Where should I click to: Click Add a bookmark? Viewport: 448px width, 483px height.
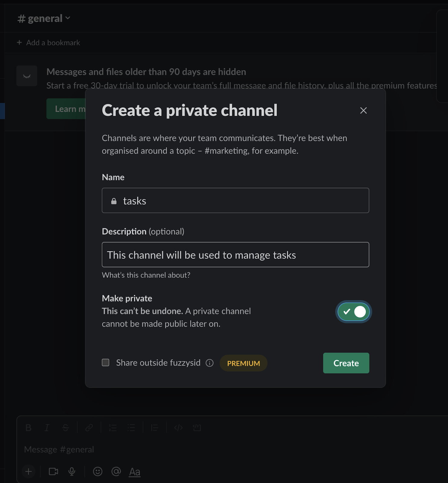click(49, 43)
